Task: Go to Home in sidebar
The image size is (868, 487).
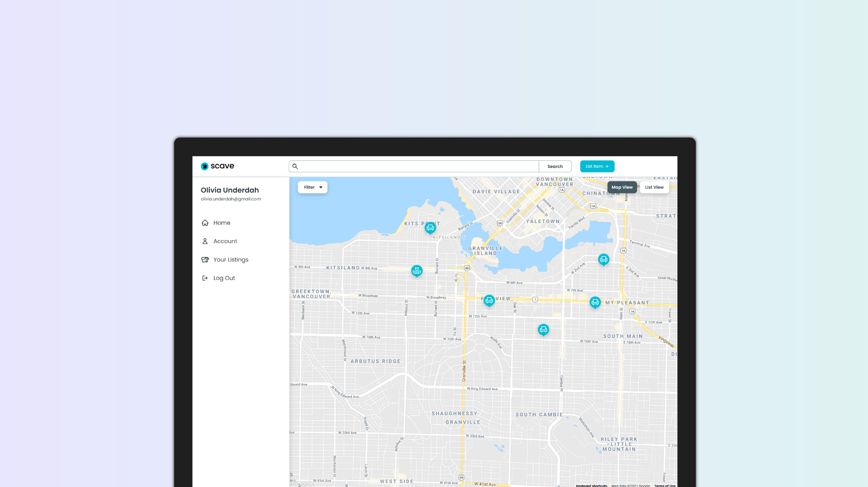Action: pyautogui.click(x=221, y=223)
